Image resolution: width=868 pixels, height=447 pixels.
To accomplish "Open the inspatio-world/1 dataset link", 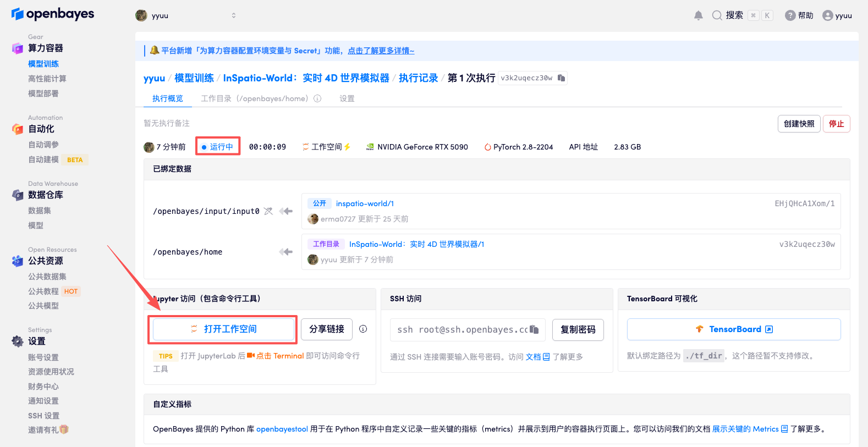I will click(365, 203).
